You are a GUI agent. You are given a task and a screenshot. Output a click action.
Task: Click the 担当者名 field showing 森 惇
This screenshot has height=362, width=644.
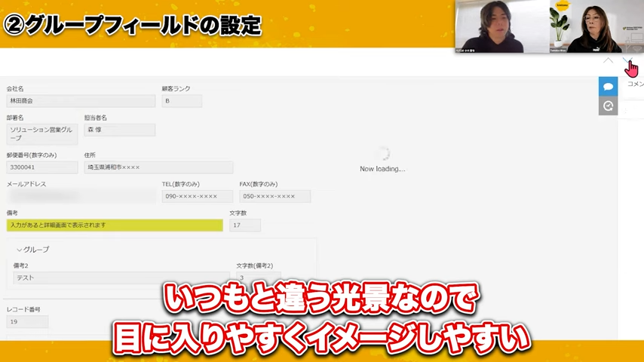point(119,130)
